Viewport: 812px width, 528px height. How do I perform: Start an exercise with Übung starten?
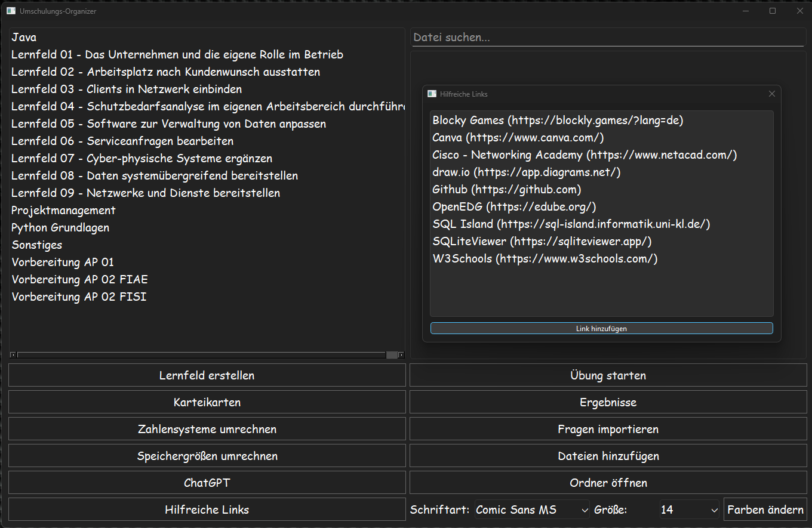click(x=608, y=375)
